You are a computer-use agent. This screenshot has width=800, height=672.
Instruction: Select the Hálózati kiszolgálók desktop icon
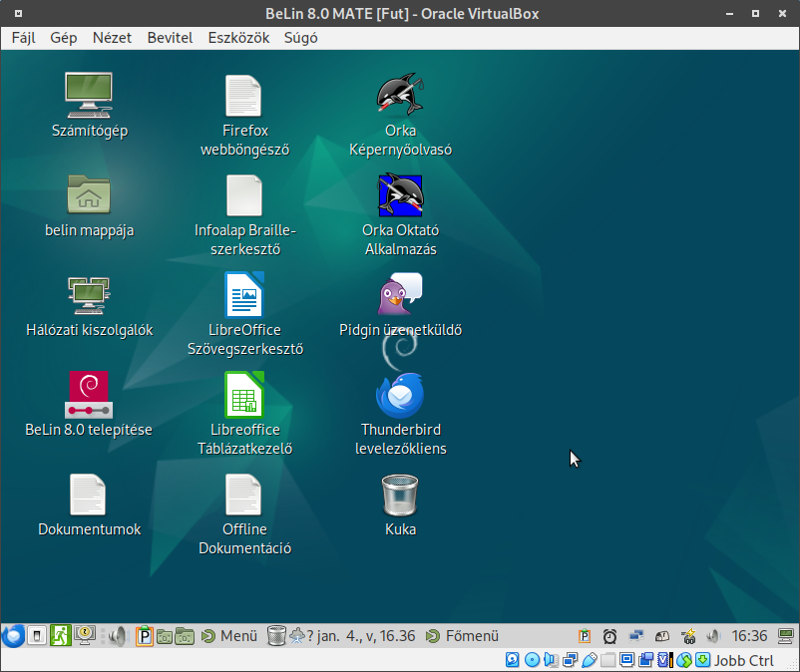point(90,306)
